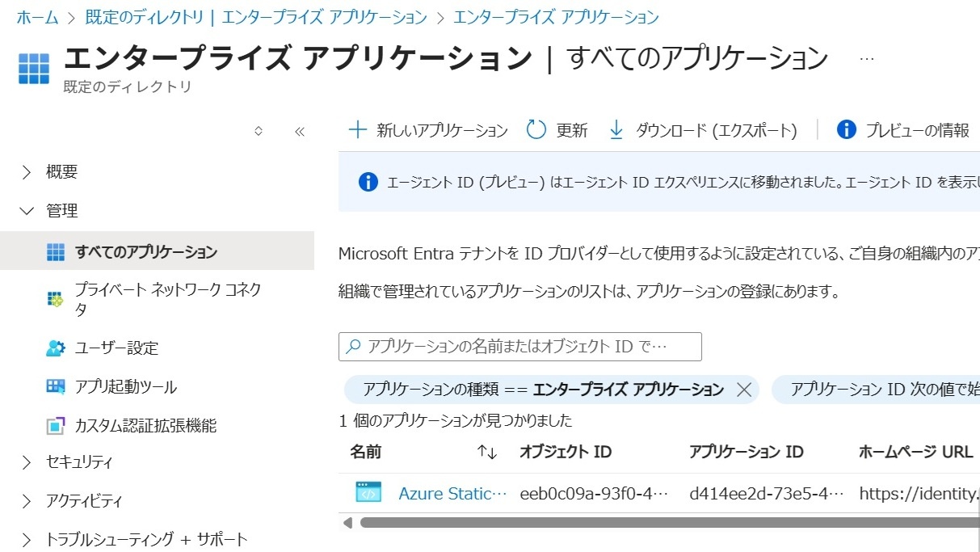Remove the アプリケーションの種類 filter with X
This screenshot has width=980, height=552.
pos(744,390)
